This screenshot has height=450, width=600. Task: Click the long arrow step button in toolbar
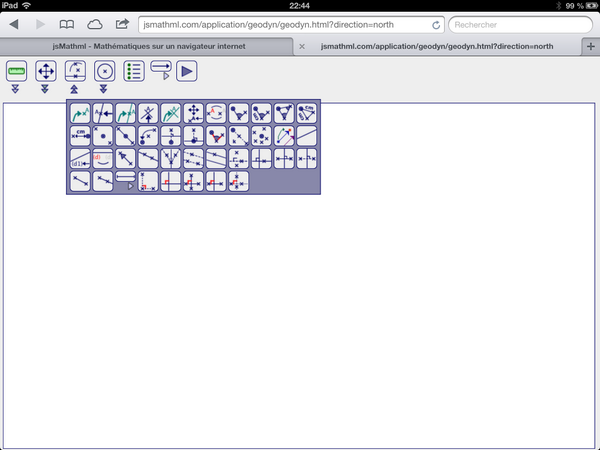click(161, 67)
